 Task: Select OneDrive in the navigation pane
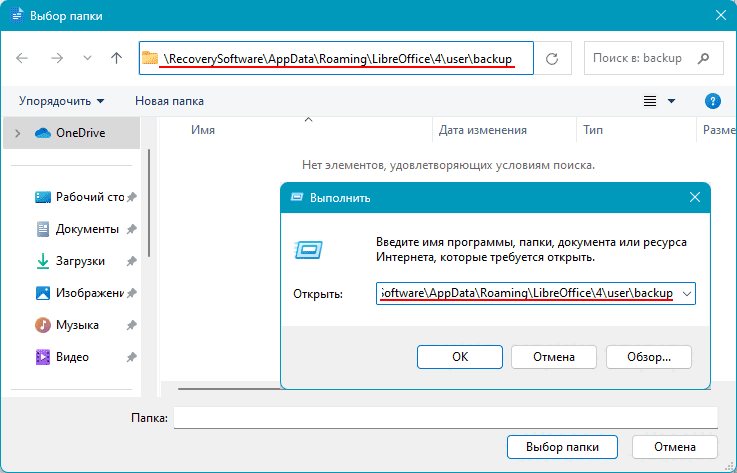71,133
